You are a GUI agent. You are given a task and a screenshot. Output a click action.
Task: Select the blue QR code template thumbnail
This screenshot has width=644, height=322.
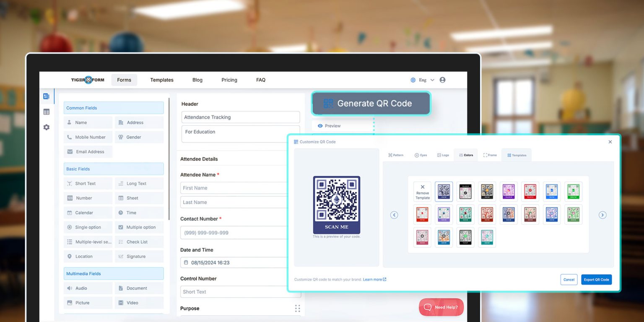pos(444,191)
